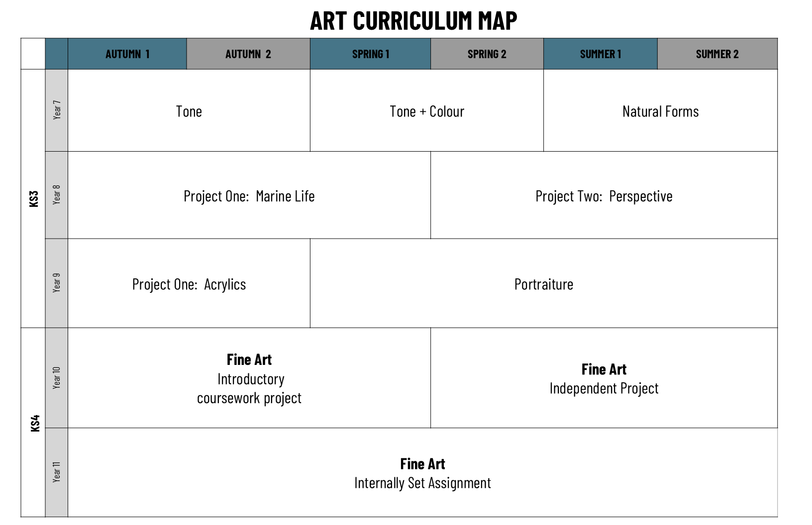
Task: Click the KS4 key stage label
Action: (35, 423)
